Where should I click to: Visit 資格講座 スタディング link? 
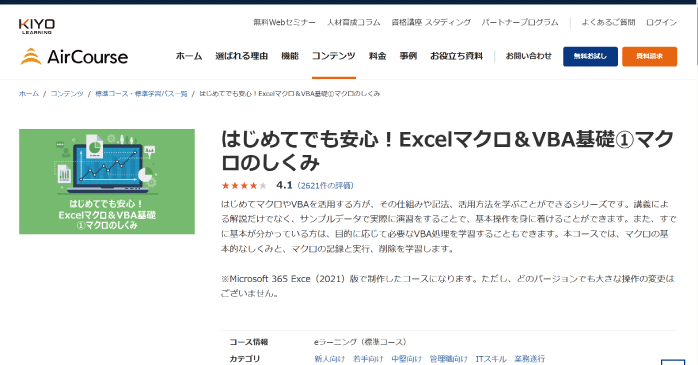[x=431, y=22]
